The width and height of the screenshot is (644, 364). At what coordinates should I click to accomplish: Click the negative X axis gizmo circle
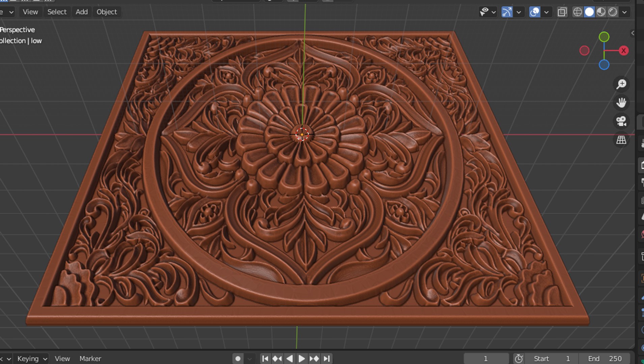pos(584,51)
